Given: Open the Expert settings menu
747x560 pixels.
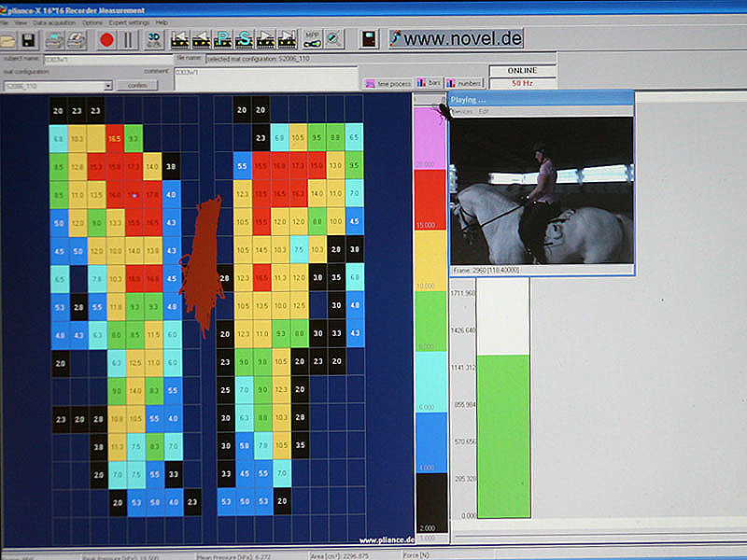Looking at the screenshot, I should click(x=130, y=21).
